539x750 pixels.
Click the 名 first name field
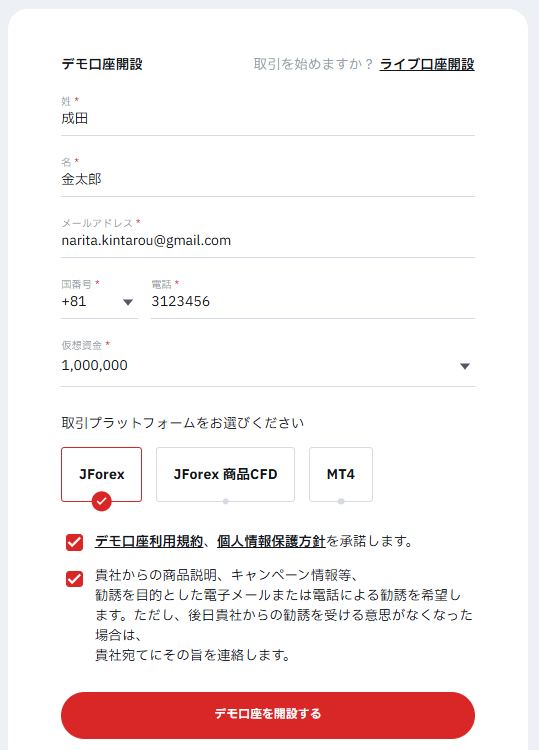click(268, 179)
